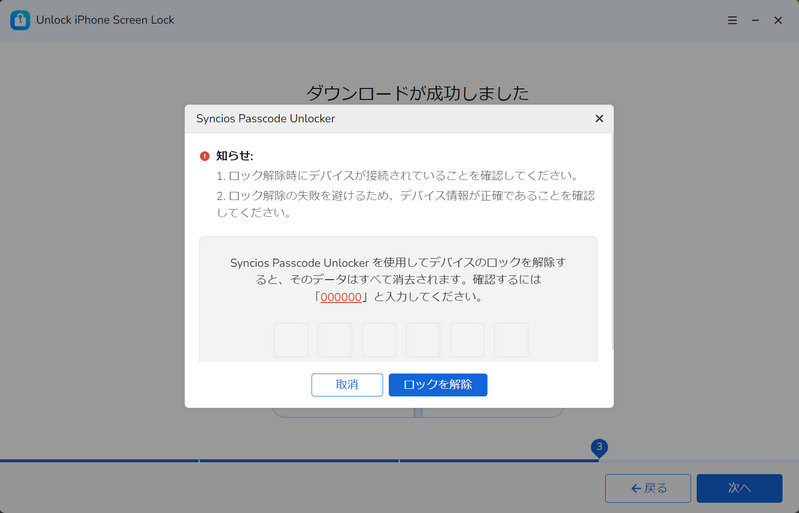Click the data erase warning message

[398, 280]
